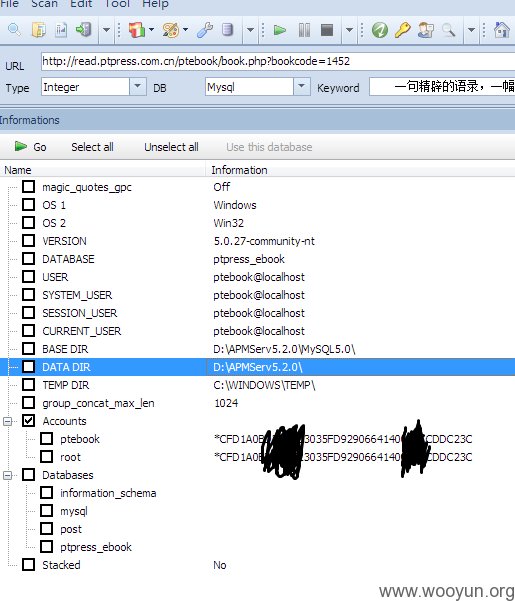Open the Edit menu
Viewport: 515px width, 601px height.
point(81,4)
